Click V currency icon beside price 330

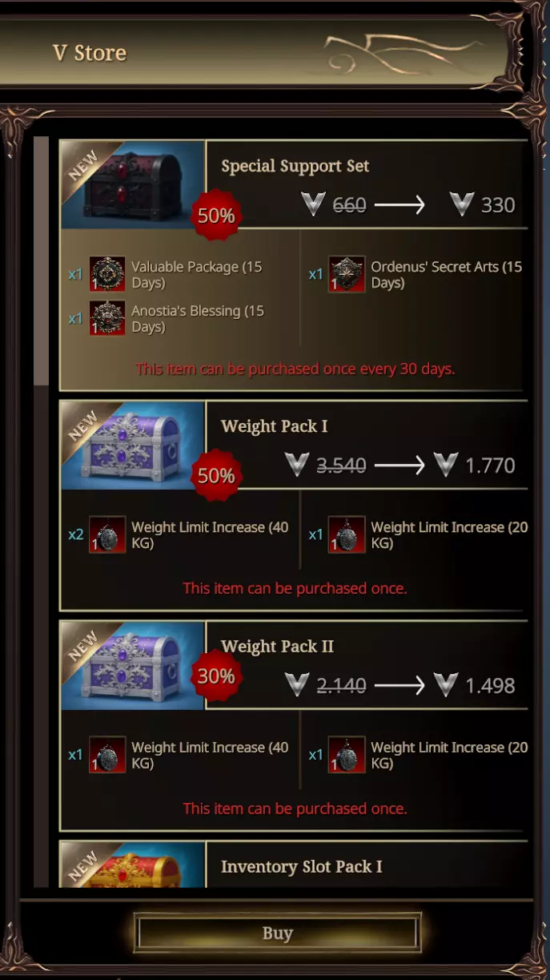tap(462, 204)
